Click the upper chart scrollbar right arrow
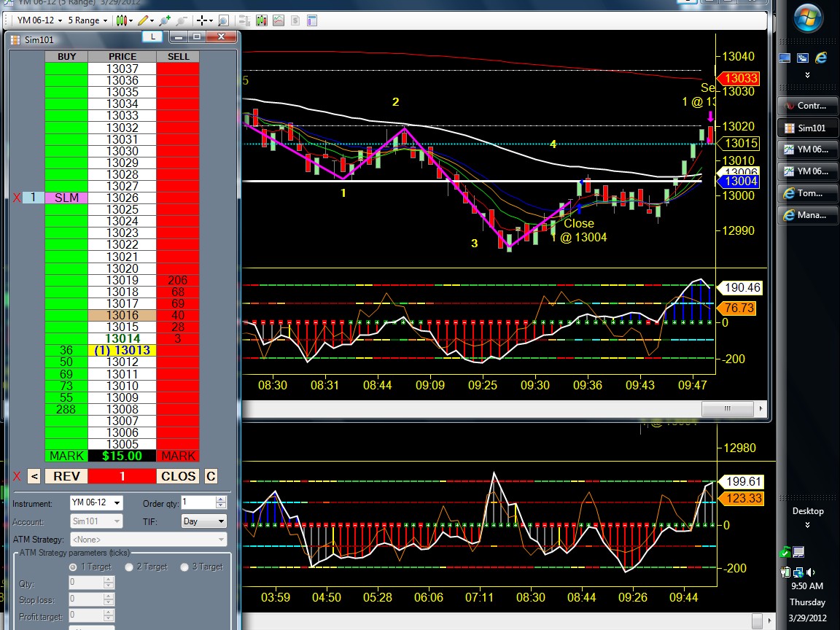The height and width of the screenshot is (630, 840). [x=761, y=409]
